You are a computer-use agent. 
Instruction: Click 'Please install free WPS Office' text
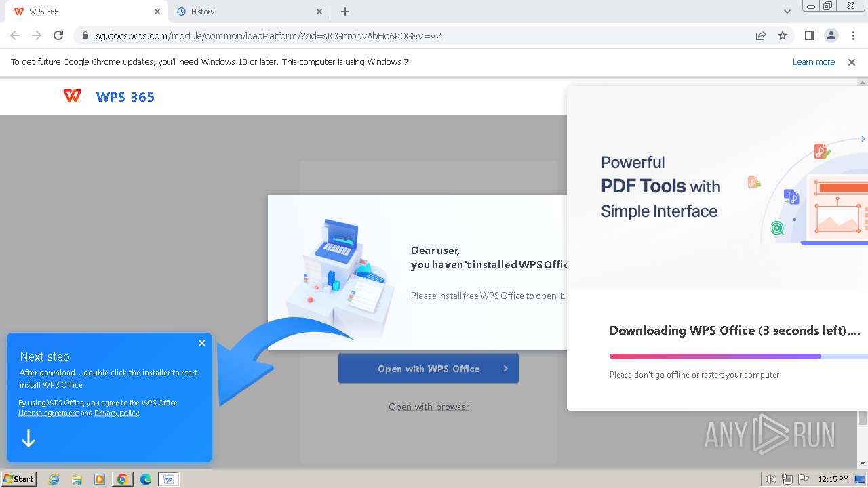click(x=488, y=296)
